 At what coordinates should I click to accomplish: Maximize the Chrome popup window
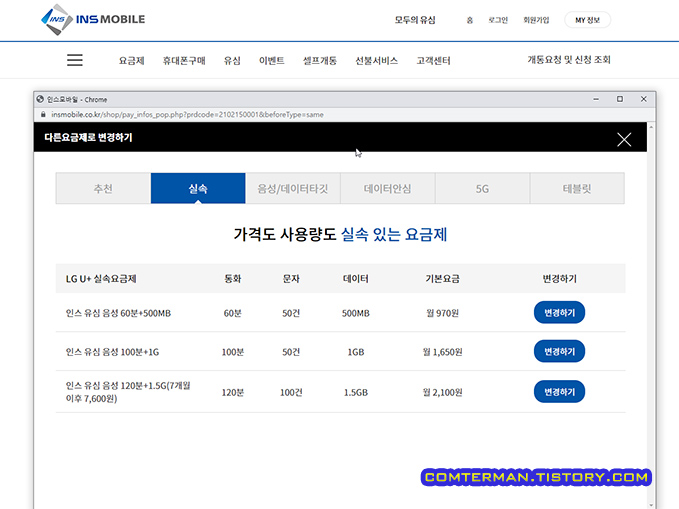tap(620, 99)
